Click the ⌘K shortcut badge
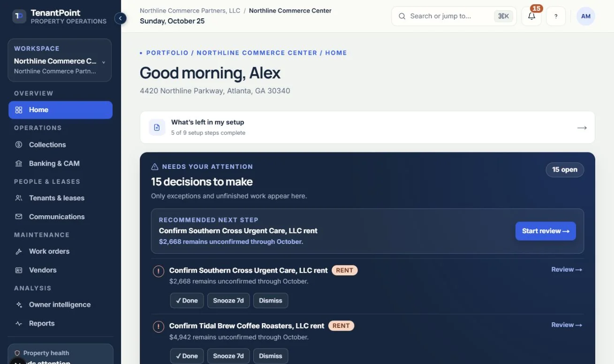Image resolution: width=614 pixels, height=364 pixels. click(x=503, y=16)
